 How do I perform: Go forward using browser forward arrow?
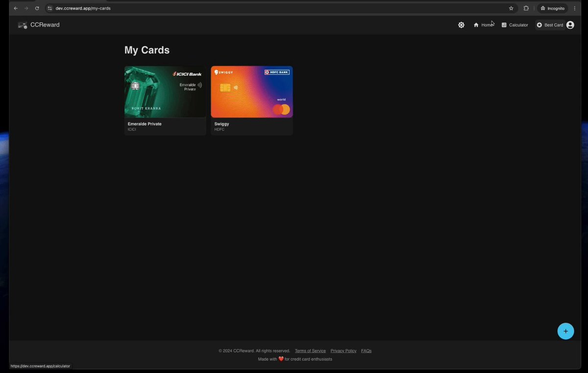(26, 8)
